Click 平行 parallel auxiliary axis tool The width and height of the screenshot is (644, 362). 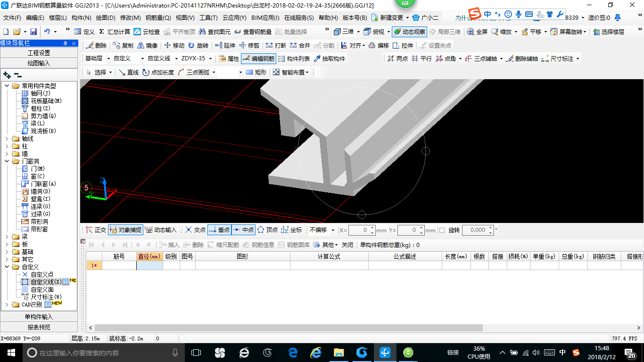[421, 58]
